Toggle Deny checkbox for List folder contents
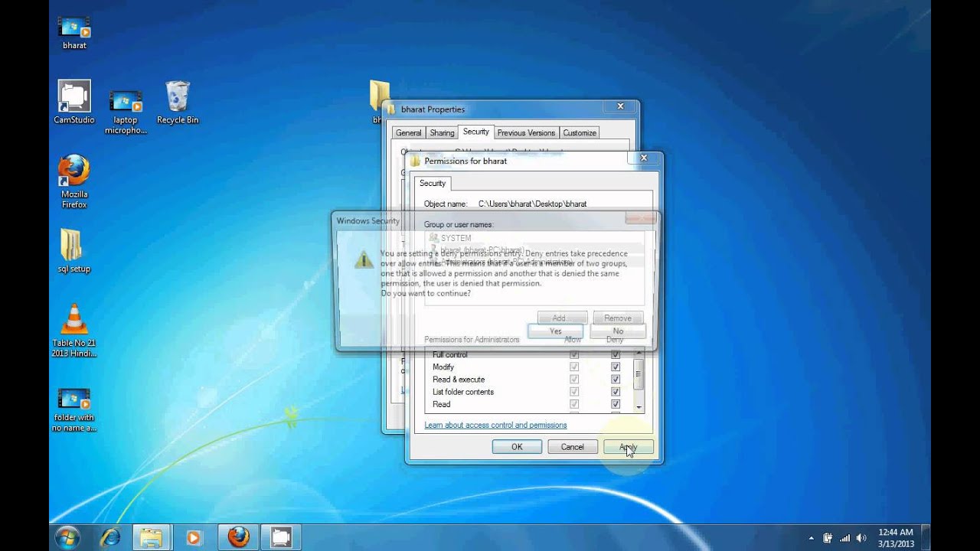980x551 pixels. tap(615, 392)
